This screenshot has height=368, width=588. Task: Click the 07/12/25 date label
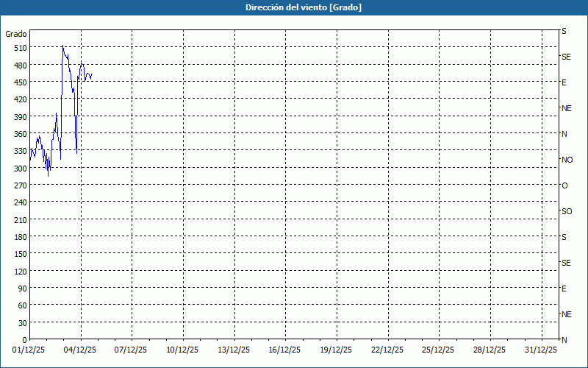click(131, 350)
